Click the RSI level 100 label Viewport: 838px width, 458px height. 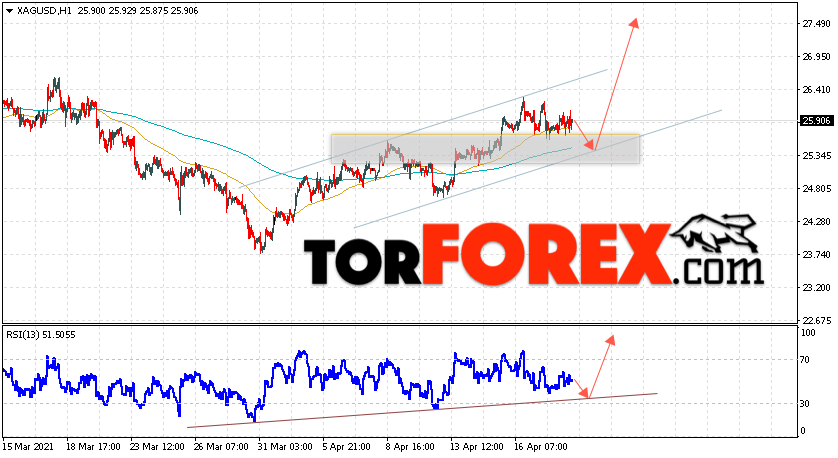pyautogui.click(x=809, y=333)
